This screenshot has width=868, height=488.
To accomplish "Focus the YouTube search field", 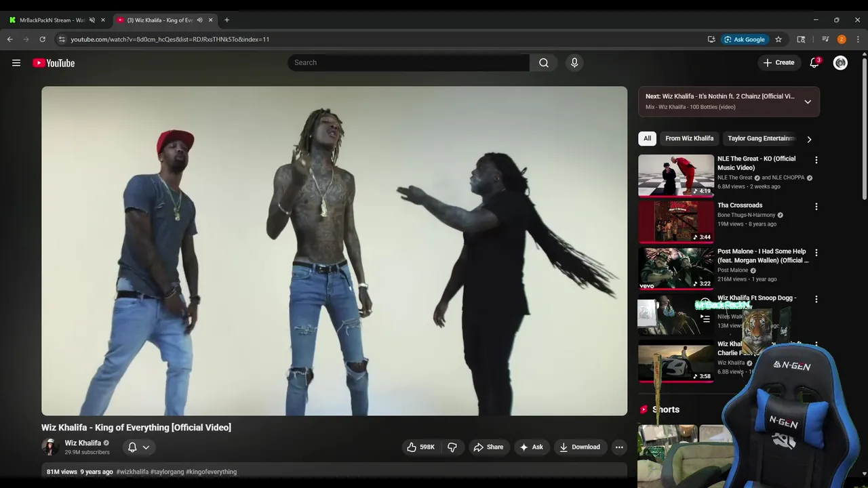I will tap(408, 62).
